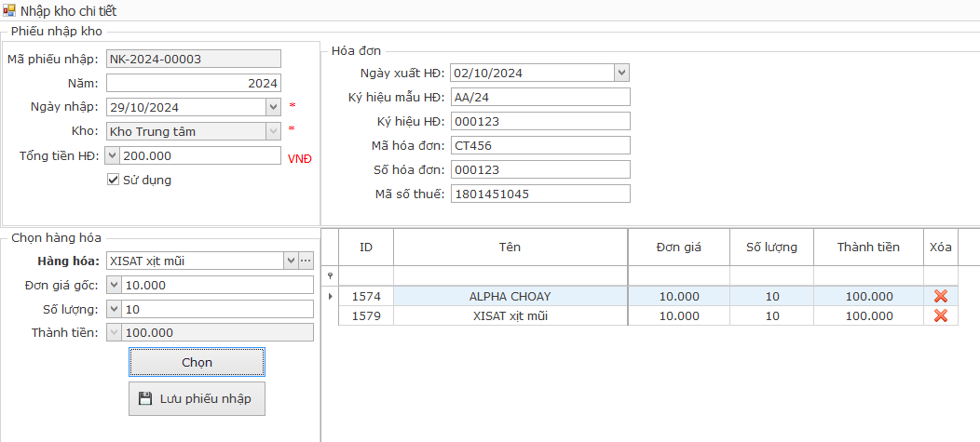This screenshot has height=442, width=980.
Task: Expand the Kho Trung tâm dropdown
Action: [x=273, y=131]
